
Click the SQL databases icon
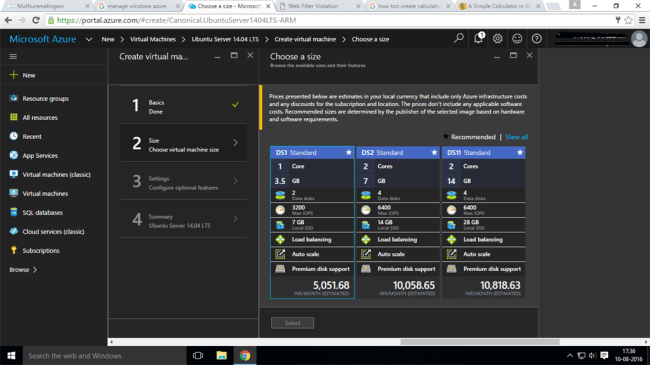tap(14, 212)
